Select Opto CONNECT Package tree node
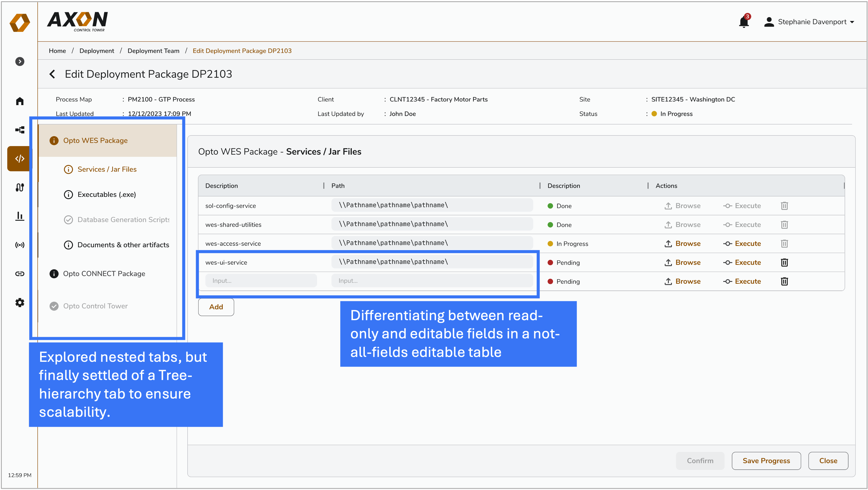Screen dimensions: 868x490 click(97, 273)
